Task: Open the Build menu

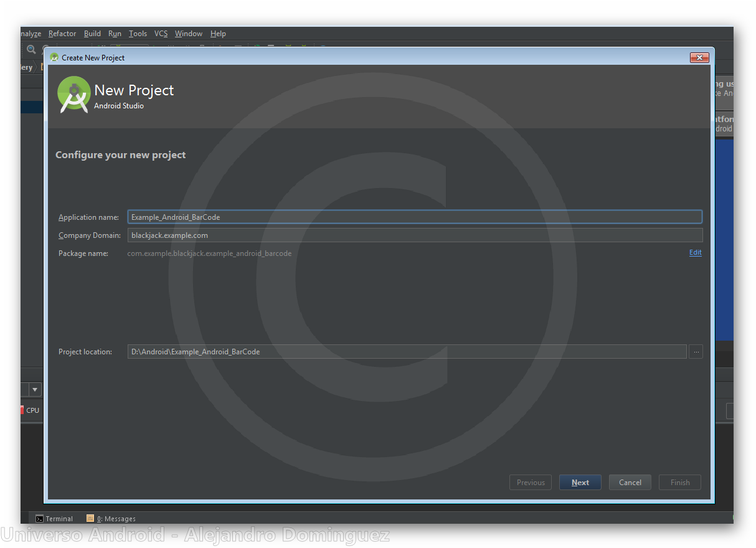Action: click(92, 34)
